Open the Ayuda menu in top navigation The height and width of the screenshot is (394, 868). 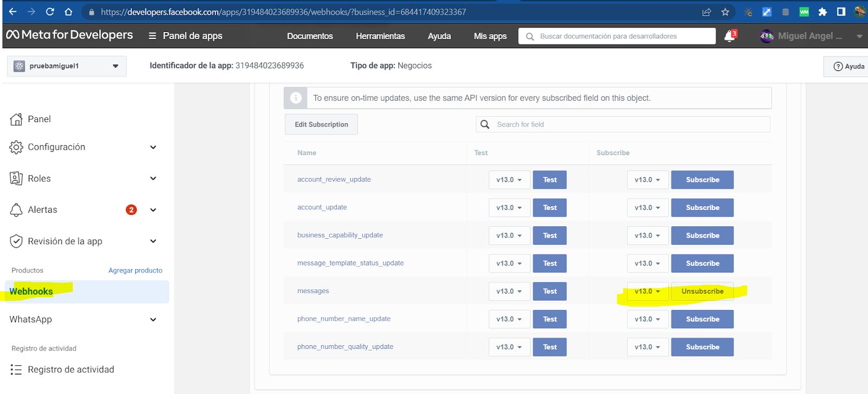[439, 36]
